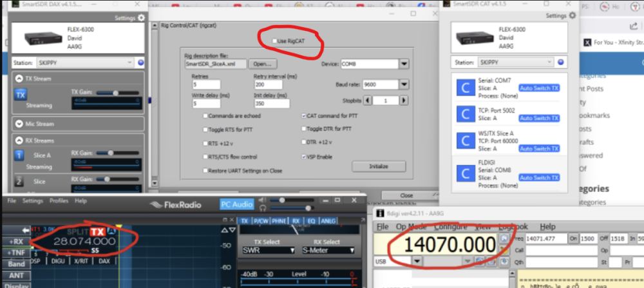Toggle Restore UART Settings on Close

coord(205,171)
